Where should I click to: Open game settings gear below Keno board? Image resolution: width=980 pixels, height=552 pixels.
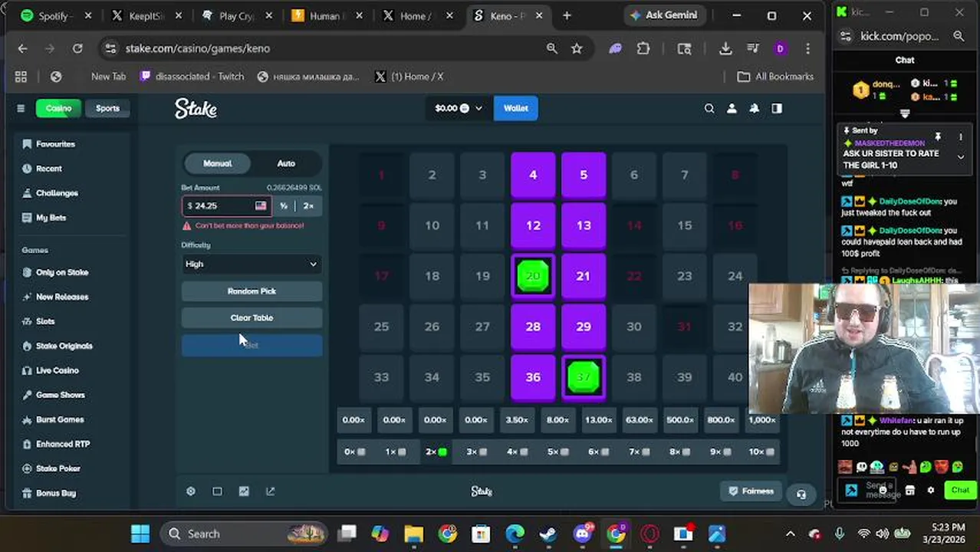tap(191, 491)
